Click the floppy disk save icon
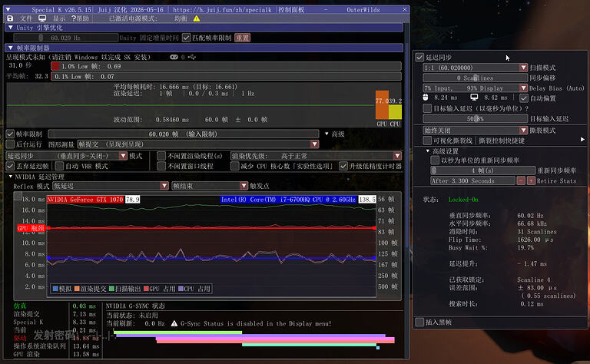 coord(10,18)
